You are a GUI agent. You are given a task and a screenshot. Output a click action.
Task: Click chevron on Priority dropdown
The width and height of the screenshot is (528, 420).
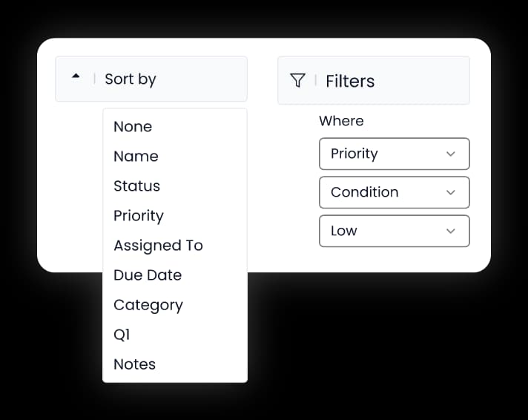click(451, 154)
